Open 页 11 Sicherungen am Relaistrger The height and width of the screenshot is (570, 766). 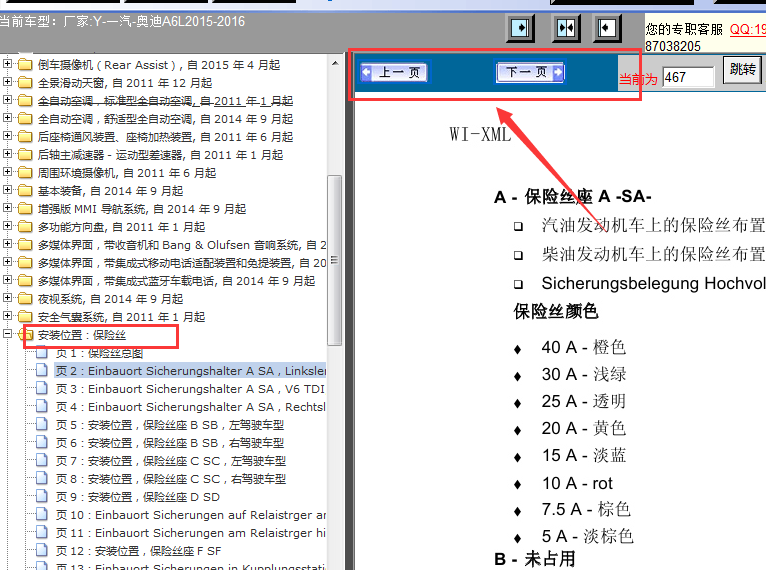pos(191,533)
